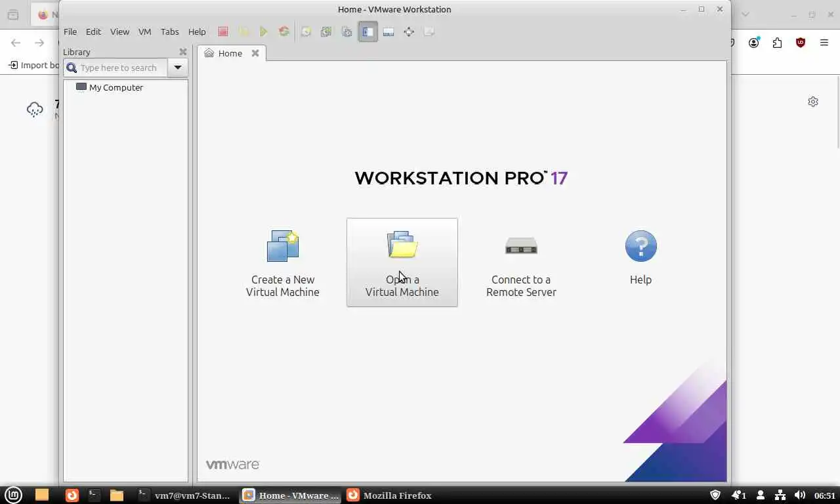Launch Terminal from the taskbar launcher
Screen dimensions: 840x504
pyautogui.click(x=94, y=495)
